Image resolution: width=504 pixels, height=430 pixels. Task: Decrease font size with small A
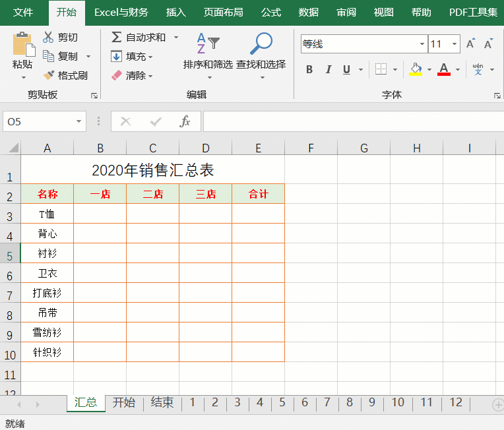(488, 44)
